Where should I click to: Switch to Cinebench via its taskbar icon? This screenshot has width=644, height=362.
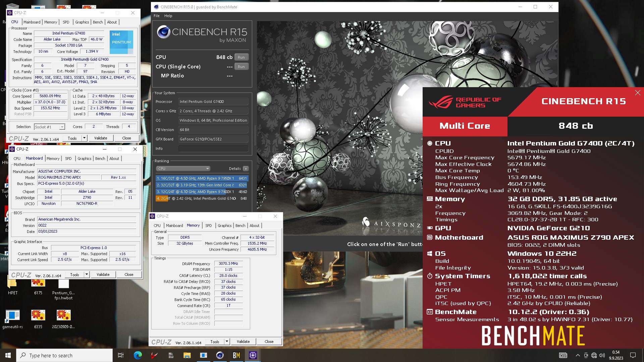pyautogui.click(x=220, y=355)
